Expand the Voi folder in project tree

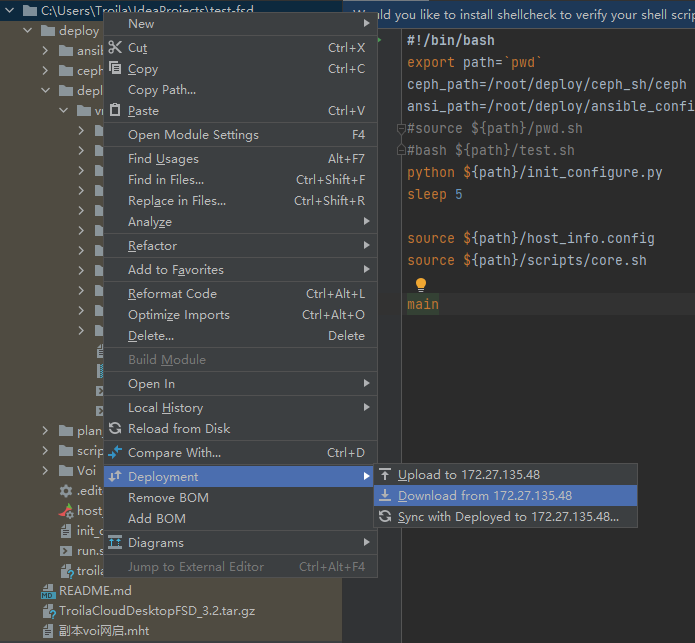pyautogui.click(x=47, y=471)
